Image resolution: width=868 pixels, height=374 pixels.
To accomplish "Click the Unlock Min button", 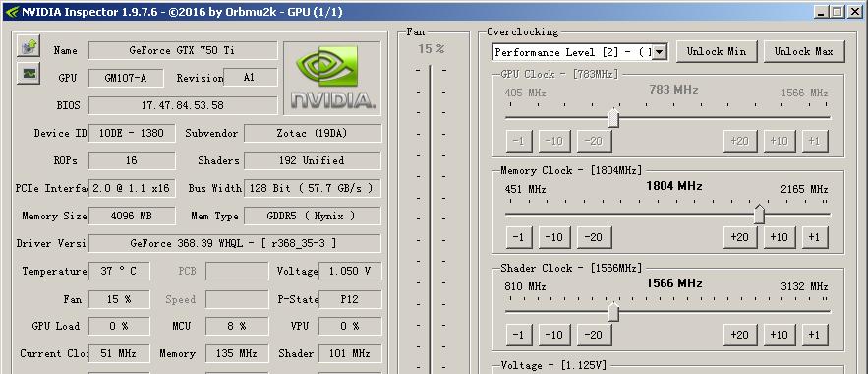I will click(716, 51).
